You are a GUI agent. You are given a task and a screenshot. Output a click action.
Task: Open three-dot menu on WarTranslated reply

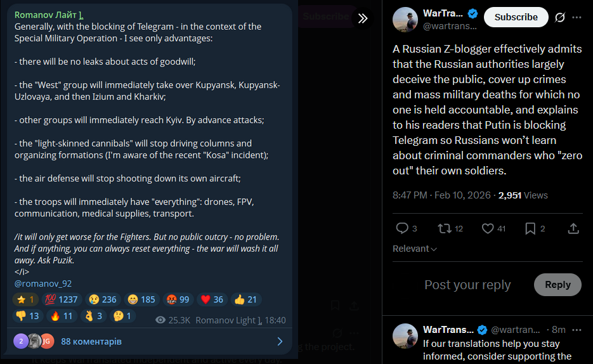(577, 330)
